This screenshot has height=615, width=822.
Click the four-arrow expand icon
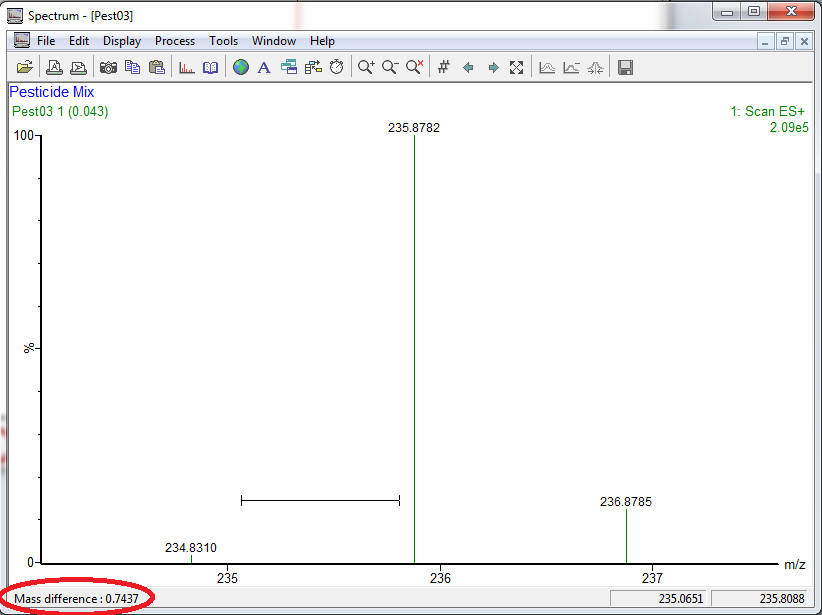pyautogui.click(x=516, y=68)
